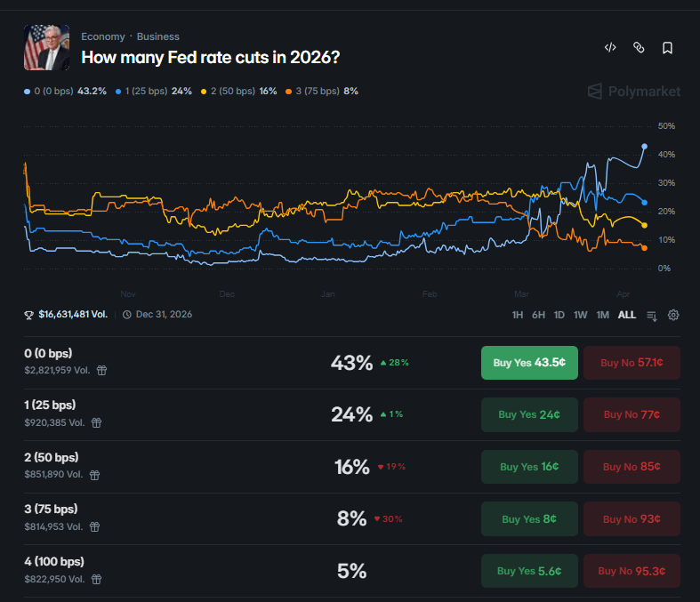
Task: Click the trophy volume icon
Action: 29,315
